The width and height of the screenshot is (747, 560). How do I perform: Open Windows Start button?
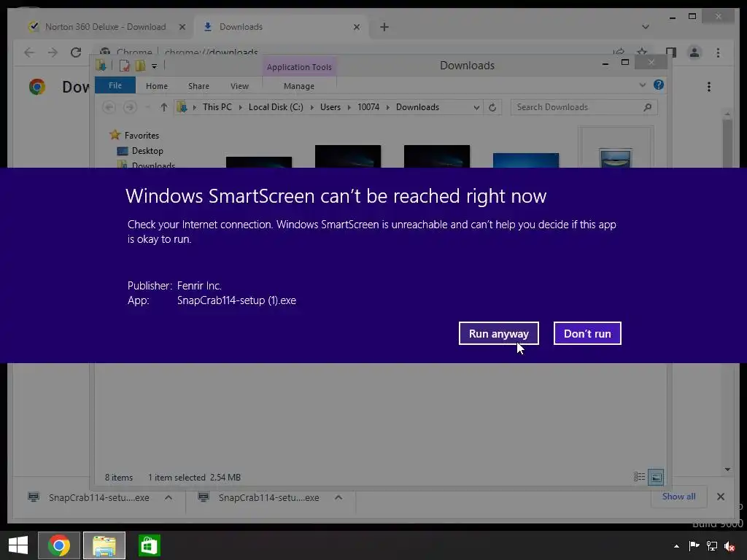click(x=18, y=545)
